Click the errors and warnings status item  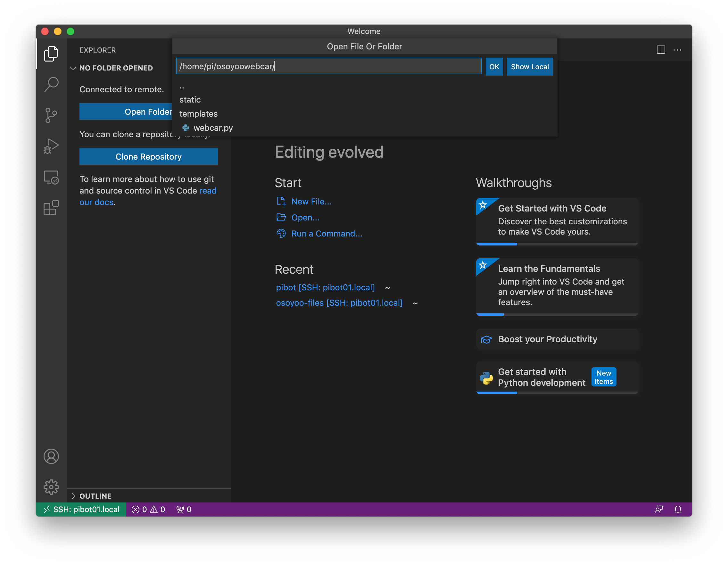pos(148,509)
